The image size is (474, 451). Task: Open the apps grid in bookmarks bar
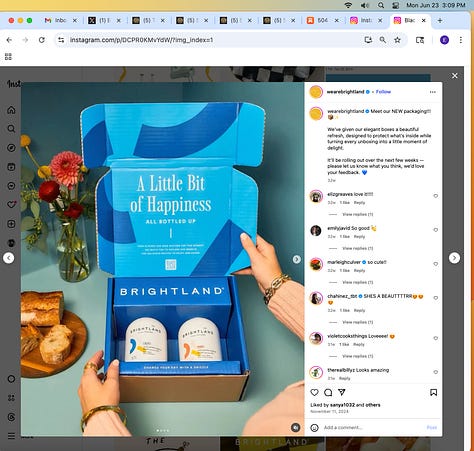pyautogui.click(x=8, y=57)
